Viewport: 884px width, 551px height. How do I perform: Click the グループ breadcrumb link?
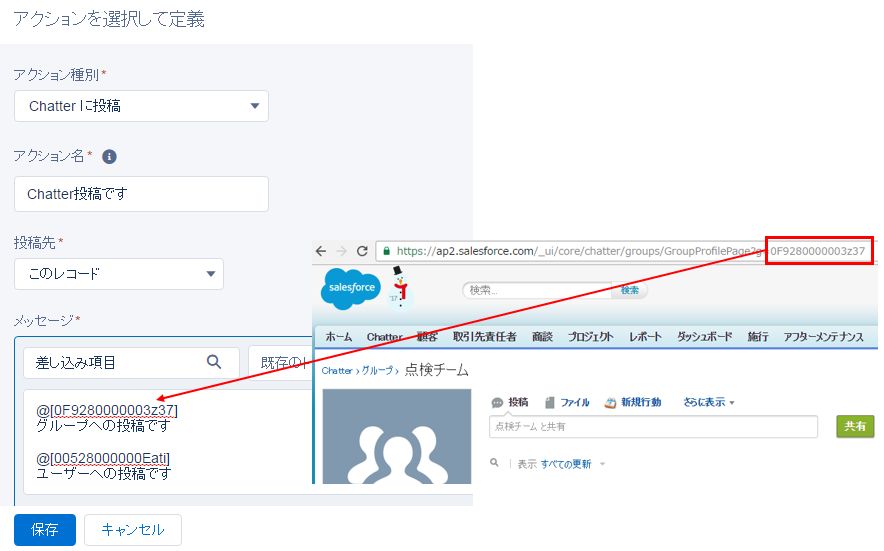coord(377,371)
